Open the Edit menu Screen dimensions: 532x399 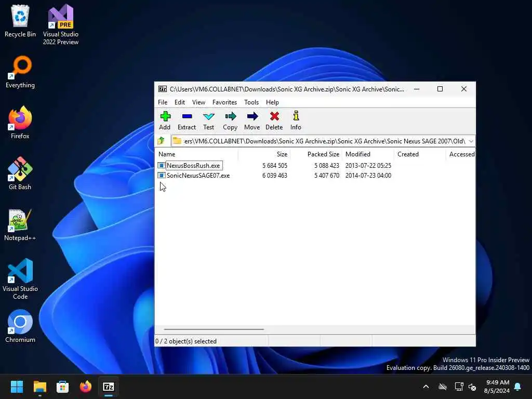[179, 102]
